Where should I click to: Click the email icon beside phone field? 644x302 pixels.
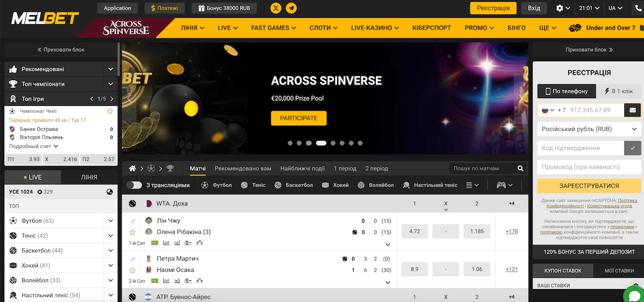pos(632,110)
